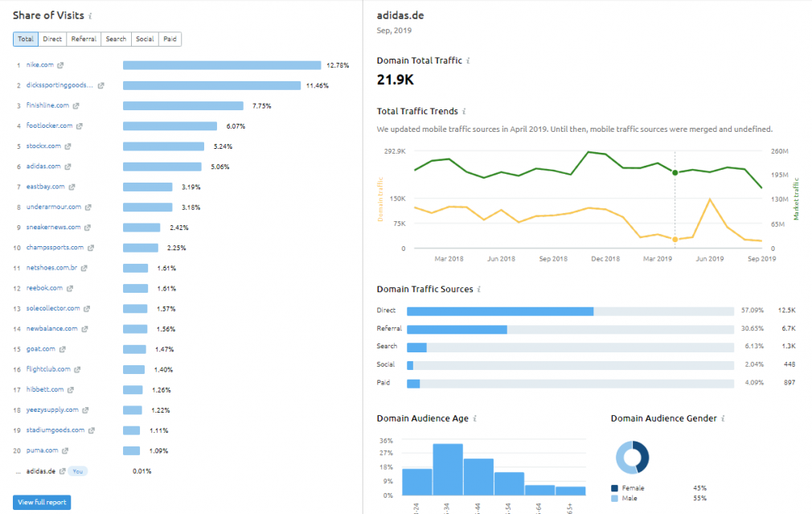Open the finishline.com link

click(x=47, y=105)
